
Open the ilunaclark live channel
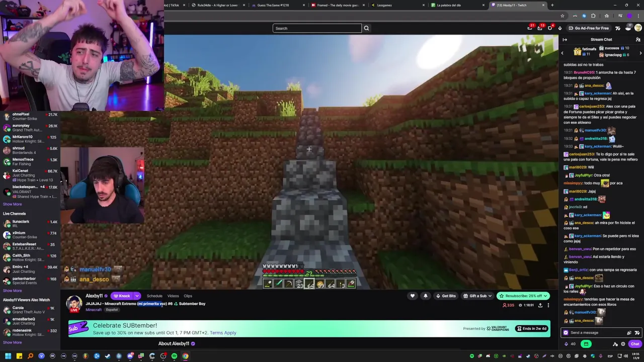[x=30, y=224]
